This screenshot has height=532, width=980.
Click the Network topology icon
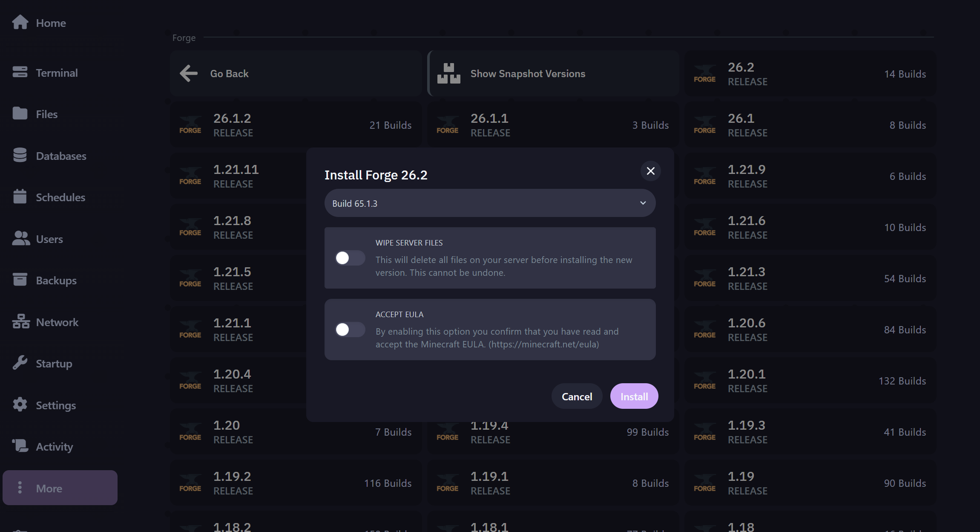(x=21, y=321)
